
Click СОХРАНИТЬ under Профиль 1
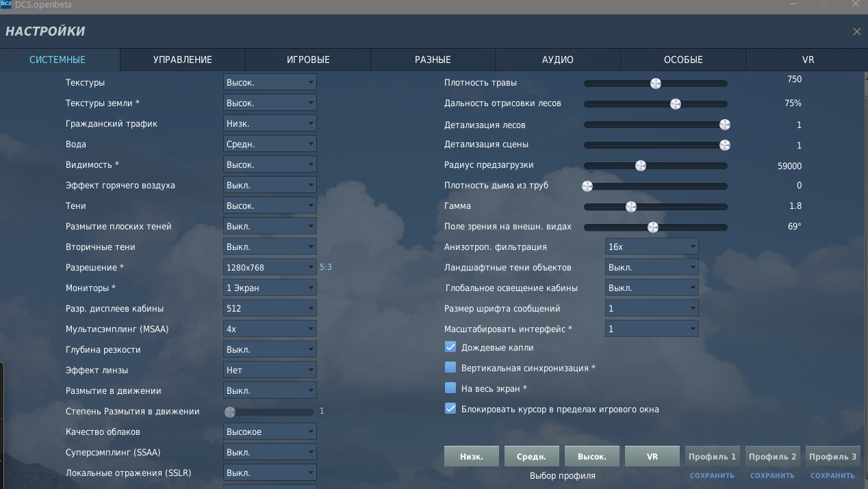click(x=712, y=475)
